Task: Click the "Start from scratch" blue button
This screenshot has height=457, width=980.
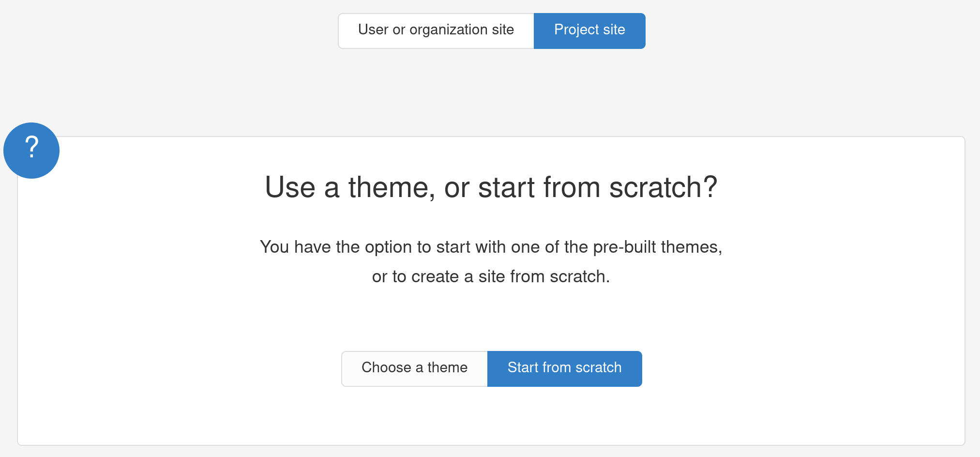Action: point(564,368)
